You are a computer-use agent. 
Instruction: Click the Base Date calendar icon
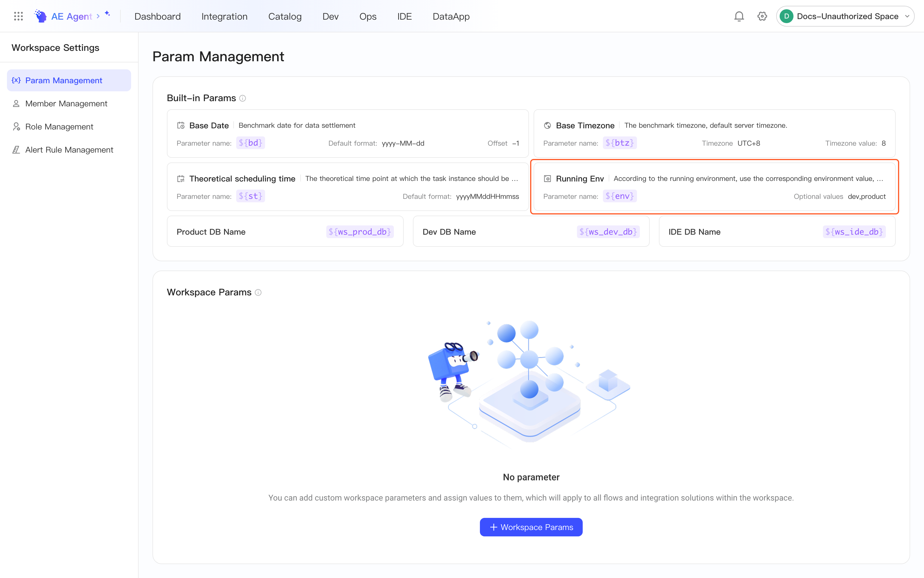click(180, 125)
